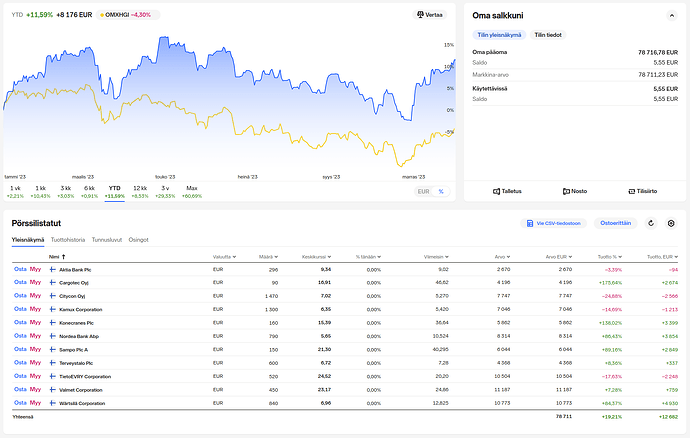Open the Sampo Plc A stock name
This screenshot has width=690, height=438.
73,350
